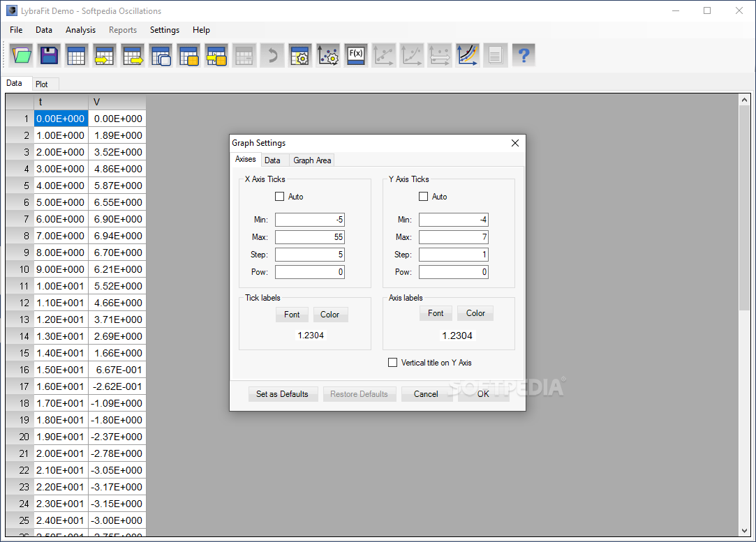
Task: Switch to the Graph Area tab
Action: point(312,160)
